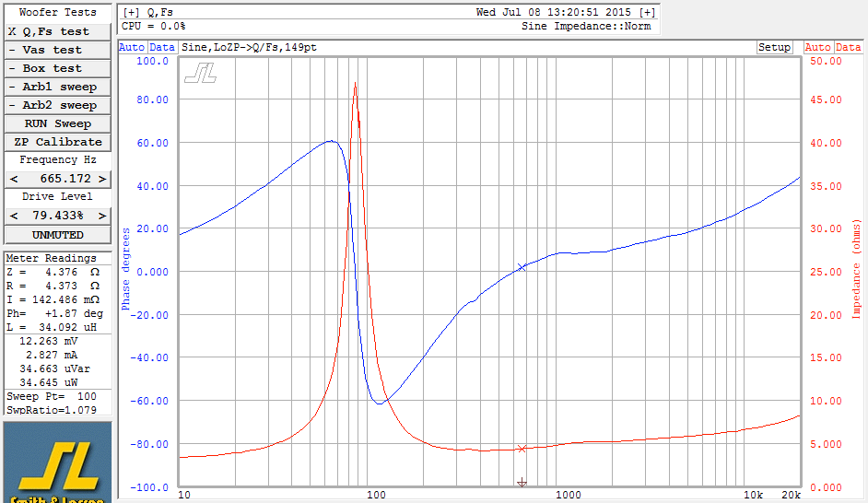
Task: Increase frequency with the right arrow
Action: click(x=102, y=179)
